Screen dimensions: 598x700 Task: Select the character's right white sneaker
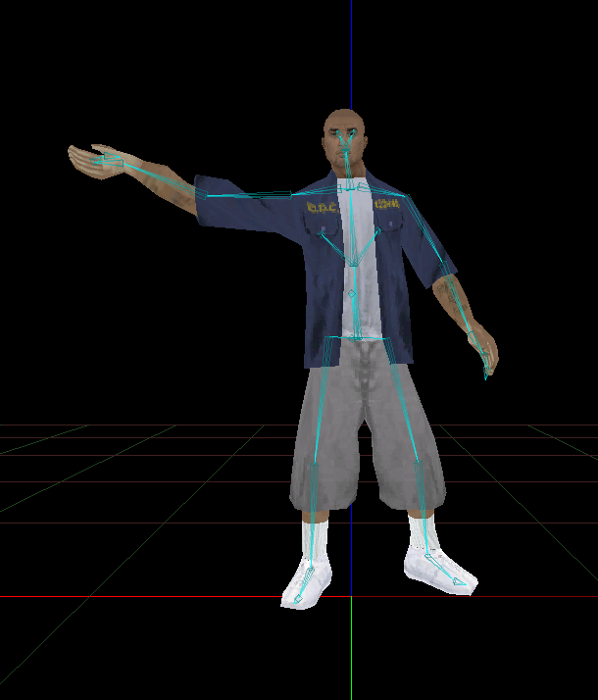[306, 583]
